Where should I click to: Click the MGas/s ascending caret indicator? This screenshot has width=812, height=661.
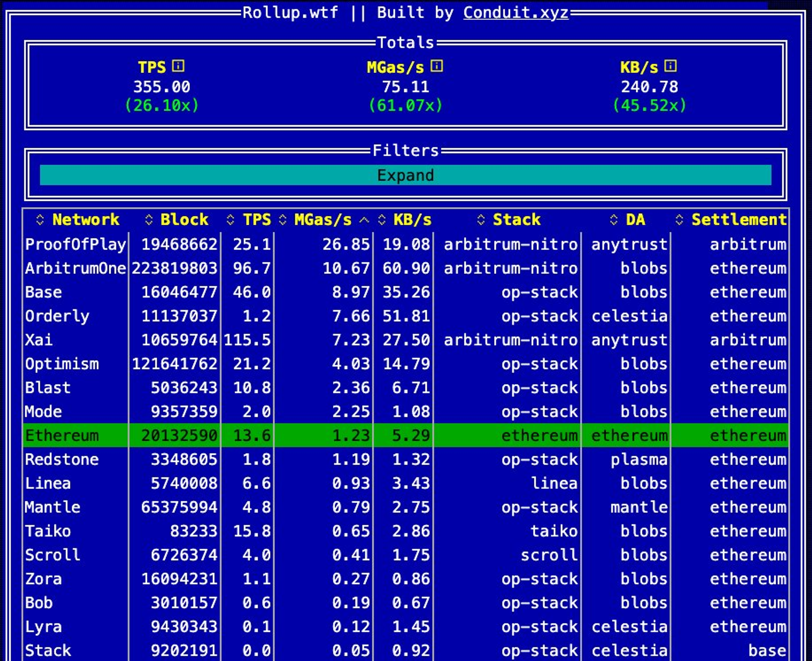(364, 220)
